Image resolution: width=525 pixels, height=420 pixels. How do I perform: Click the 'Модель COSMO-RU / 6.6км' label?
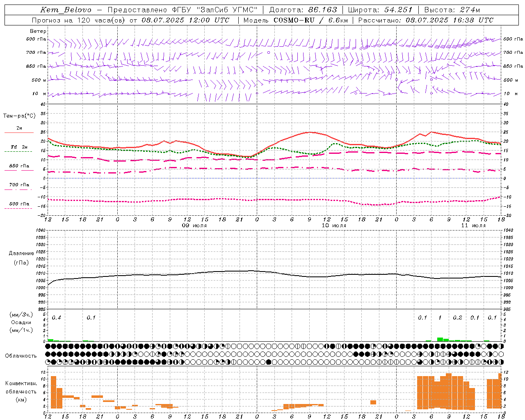point(296,20)
